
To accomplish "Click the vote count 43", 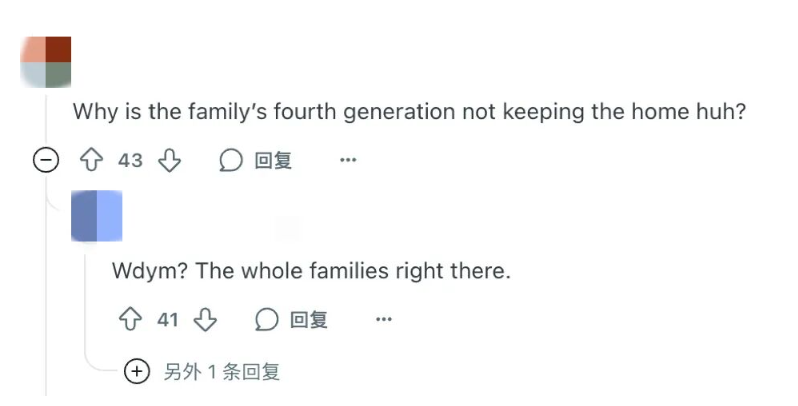I will pyautogui.click(x=131, y=160).
